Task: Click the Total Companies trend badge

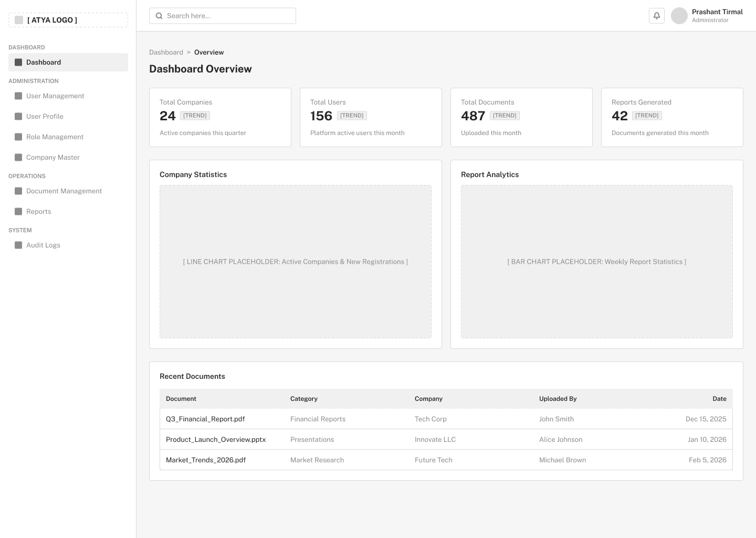Action: click(195, 116)
